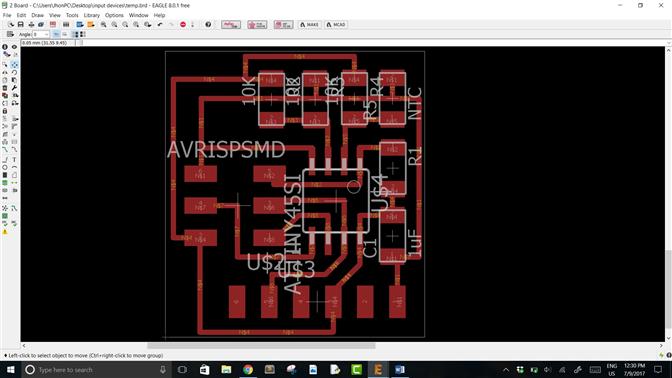Click the MCAD button

336,24
